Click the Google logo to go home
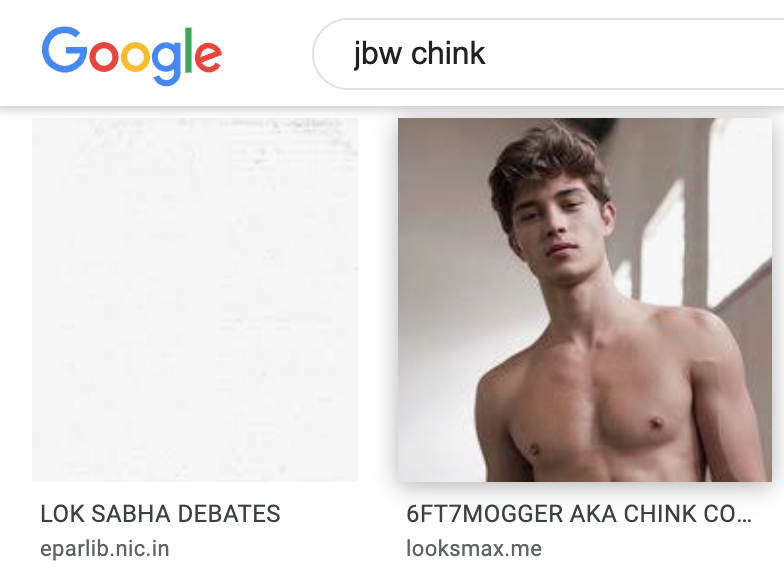The image size is (784, 576). (132, 56)
